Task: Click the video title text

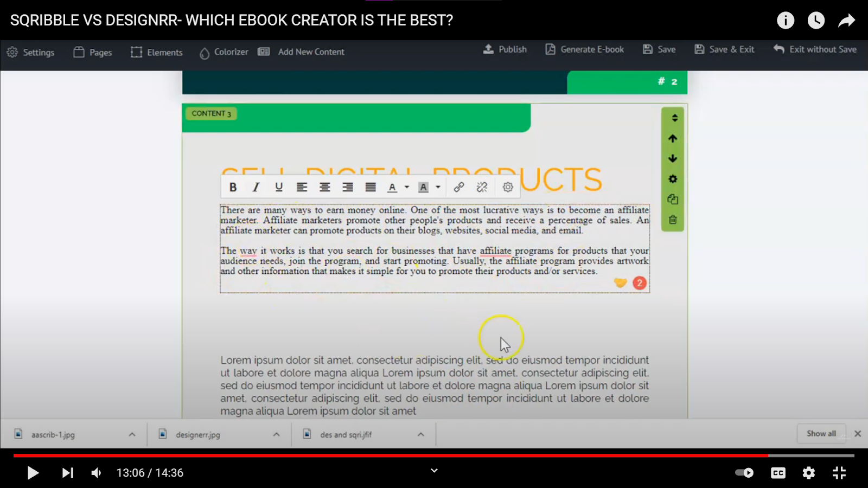Action: pos(232,21)
